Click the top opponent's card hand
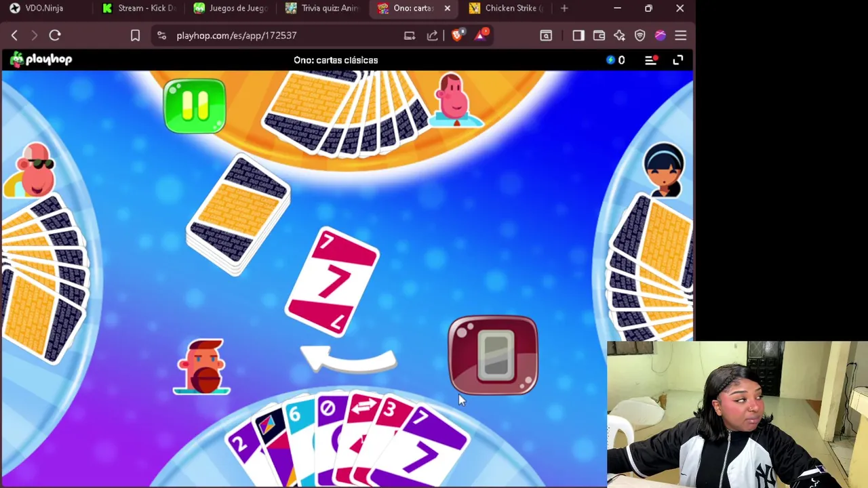Viewport: 868px width, 488px height. [x=344, y=113]
